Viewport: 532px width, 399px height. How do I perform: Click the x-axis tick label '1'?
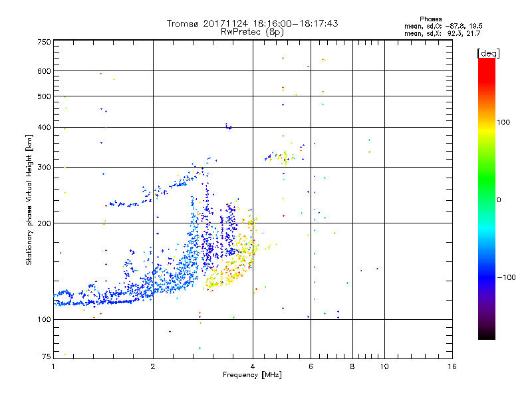tap(53, 366)
